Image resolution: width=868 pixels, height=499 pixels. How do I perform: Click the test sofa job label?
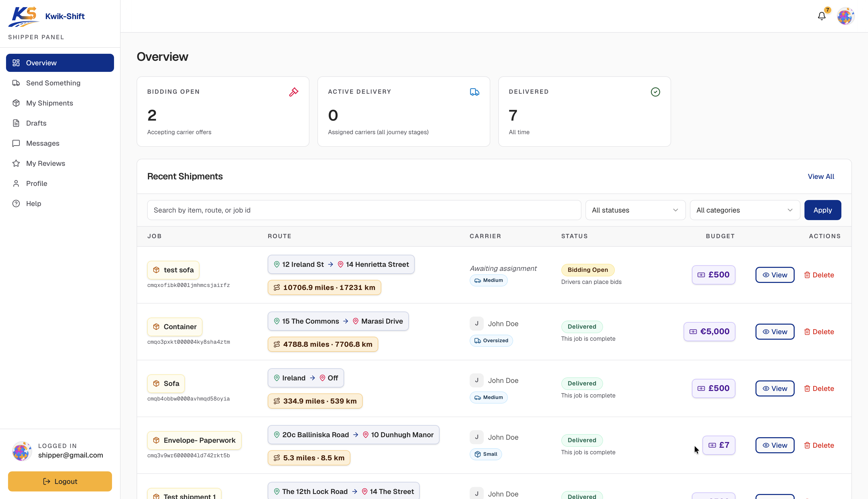coord(173,270)
